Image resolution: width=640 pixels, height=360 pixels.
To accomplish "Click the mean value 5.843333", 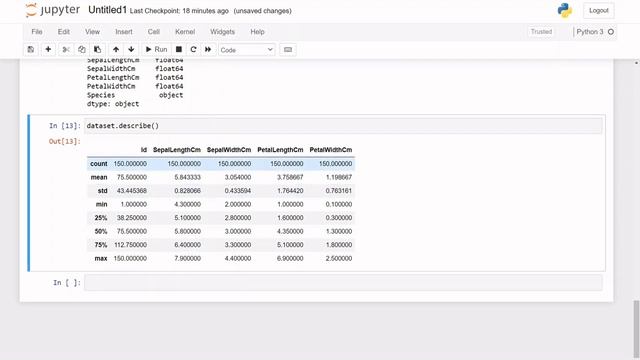I will [x=187, y=177].
